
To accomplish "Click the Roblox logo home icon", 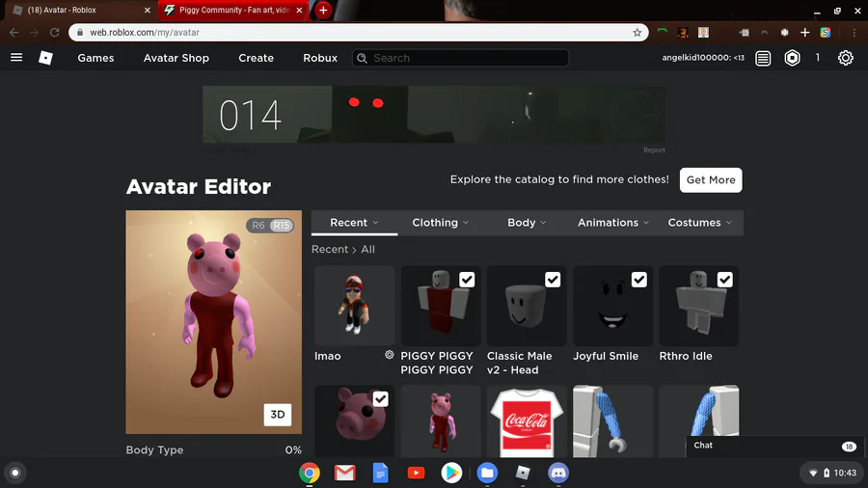I will (46, 58).
